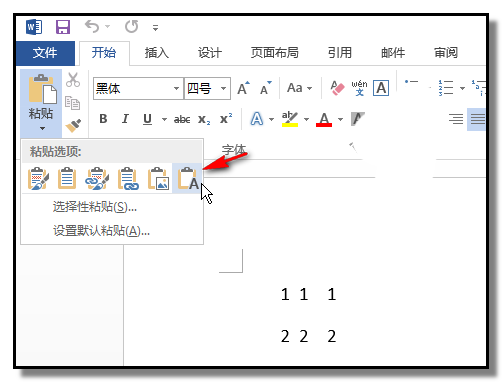Open the font name dropdown arrow

177,89
